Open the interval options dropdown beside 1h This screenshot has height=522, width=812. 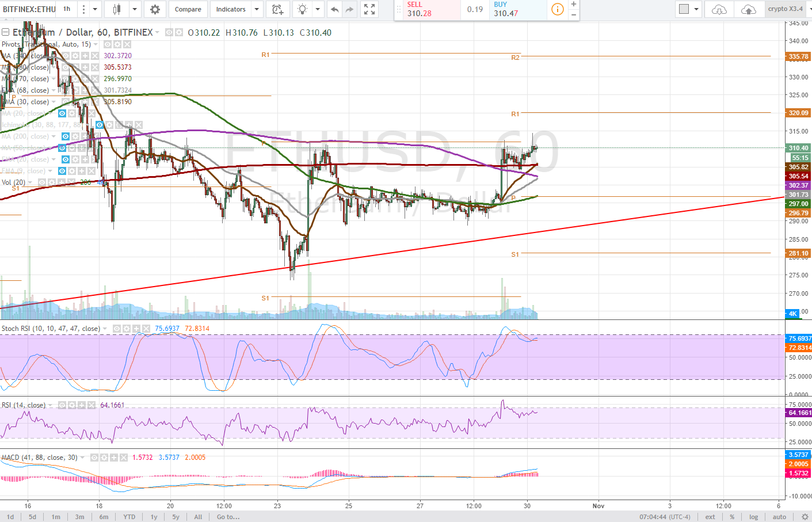[x=96, y=9]
